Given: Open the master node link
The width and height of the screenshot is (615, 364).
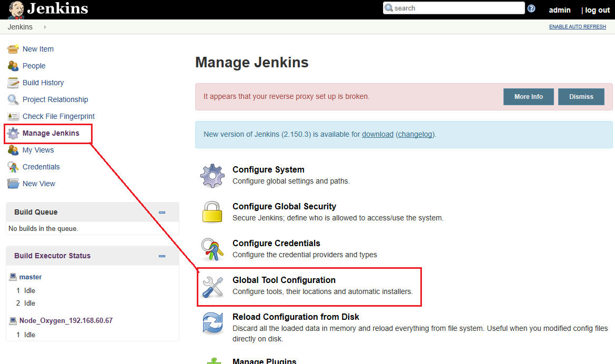Looking at the screenshot, I should point(31,277).
